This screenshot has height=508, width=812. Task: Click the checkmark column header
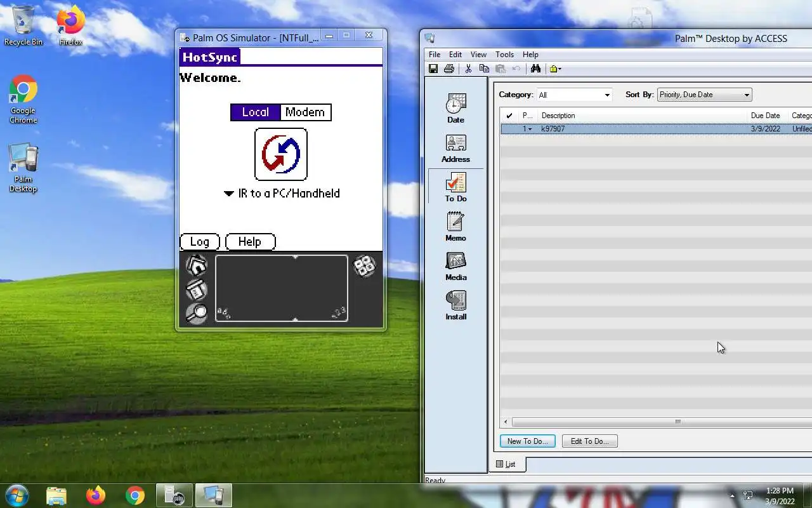[509, 116]
